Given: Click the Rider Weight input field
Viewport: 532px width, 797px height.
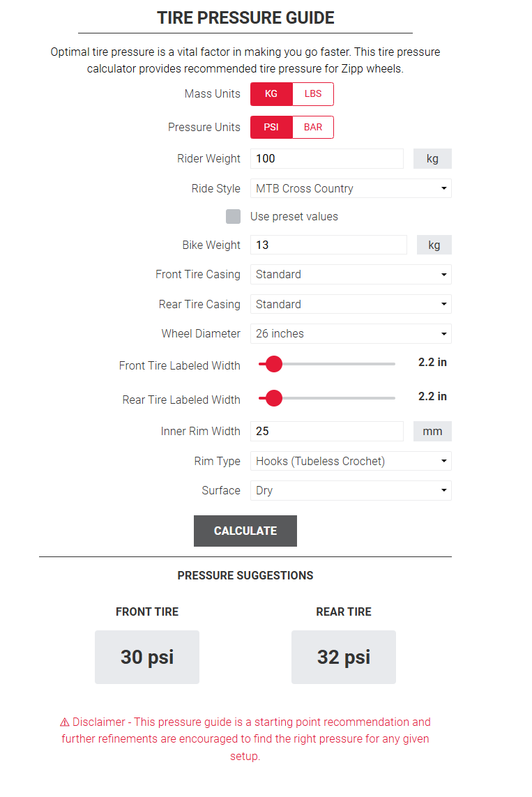Looking at the screenshot, I should [327, 158].
